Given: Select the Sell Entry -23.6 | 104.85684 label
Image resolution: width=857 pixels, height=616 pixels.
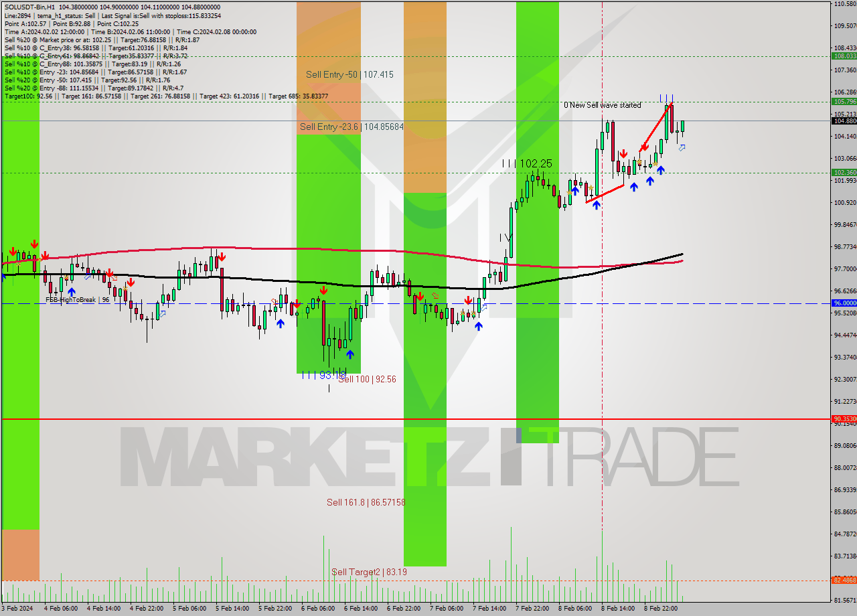Looking at the screenshot, I should click(352, 126).
